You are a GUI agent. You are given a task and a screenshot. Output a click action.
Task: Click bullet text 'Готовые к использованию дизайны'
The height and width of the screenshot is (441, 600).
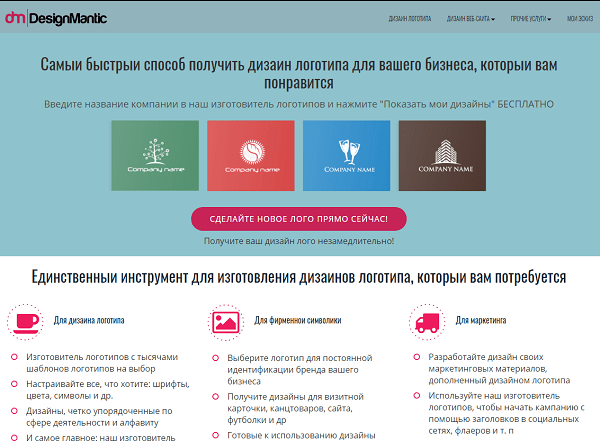301,435
